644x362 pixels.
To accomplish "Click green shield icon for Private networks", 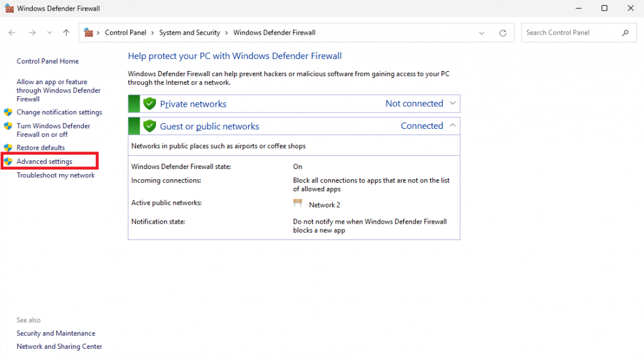I will [150, 104].
